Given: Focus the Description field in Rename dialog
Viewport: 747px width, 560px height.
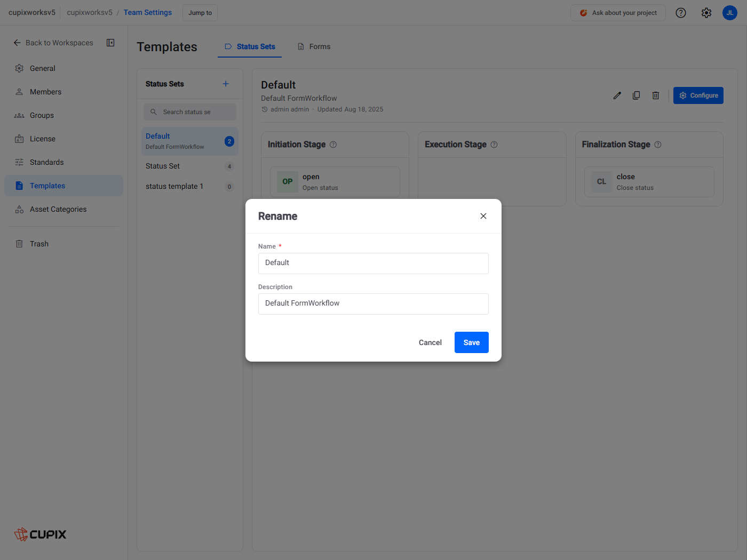Looking at the screenshot, I should [x=373, y=304].
